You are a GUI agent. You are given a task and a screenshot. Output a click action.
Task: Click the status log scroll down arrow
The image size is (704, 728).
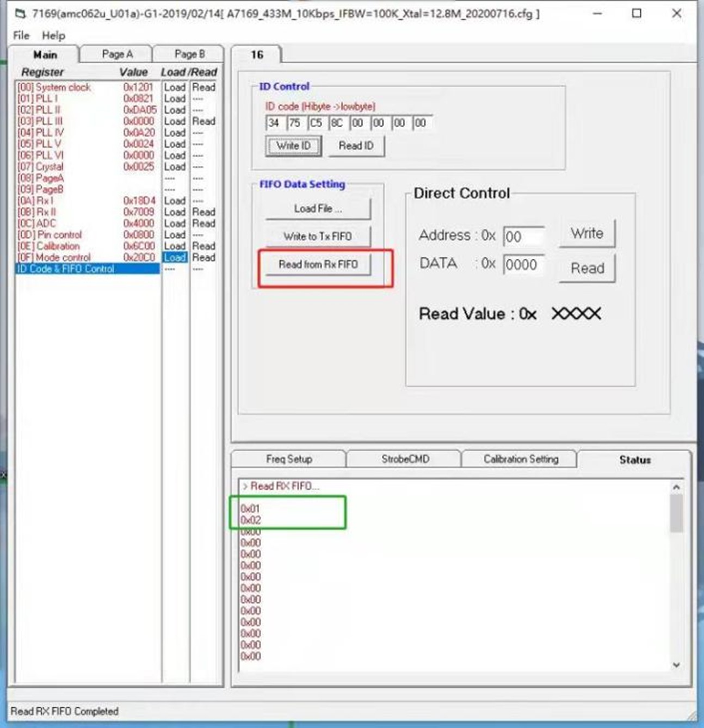click(676, 665)
